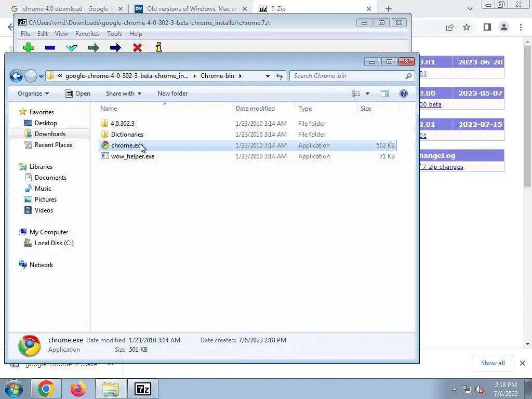Click the search magnifier in Explorer

pos(408,76)
